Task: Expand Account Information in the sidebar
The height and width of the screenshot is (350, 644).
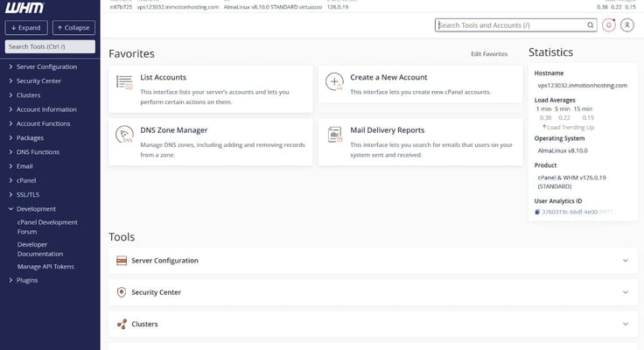Action: tap(10, 109)
